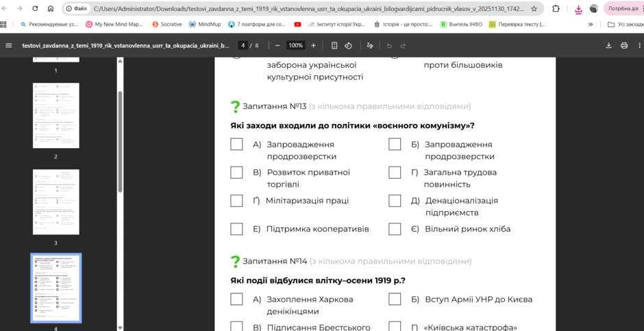Image resolution: width=644 pixels, height=331 pixels.
Task: Select the draw annotation tool
Action: point(370,46)
